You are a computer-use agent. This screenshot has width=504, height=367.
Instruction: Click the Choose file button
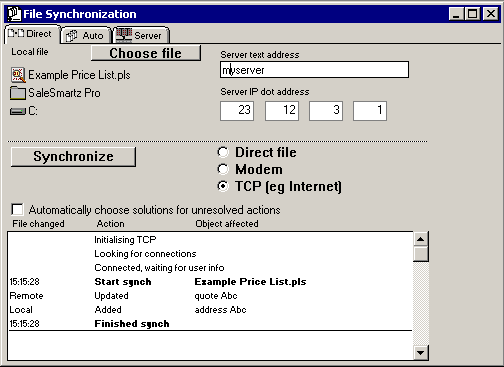click(146, 53)
